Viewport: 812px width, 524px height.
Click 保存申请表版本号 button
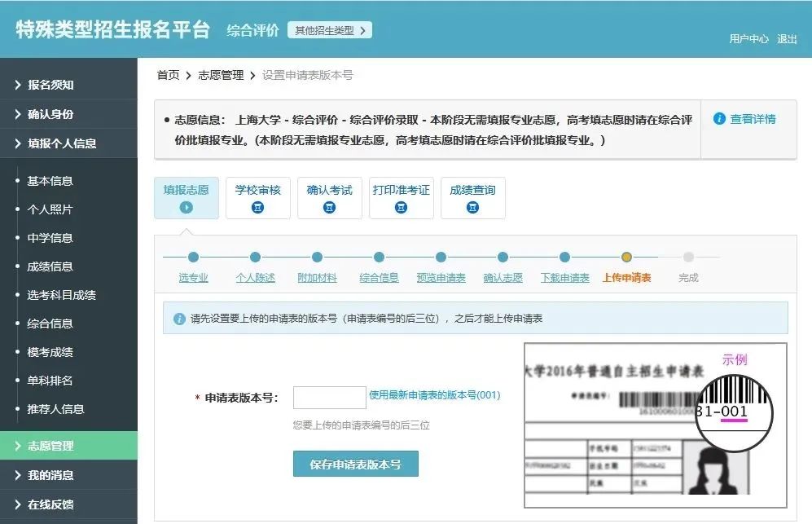[x=355, y=464]
